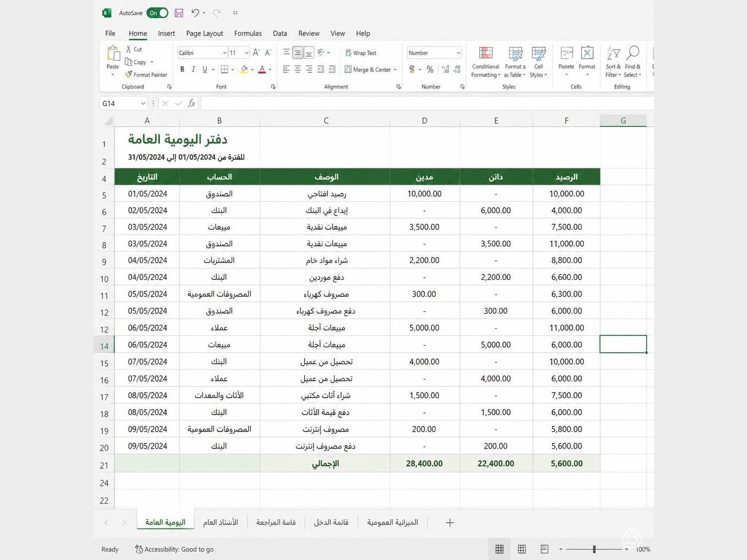747x560 pixels.
Task: Click into the formula bar input
Action: click(x=427, y=103)
